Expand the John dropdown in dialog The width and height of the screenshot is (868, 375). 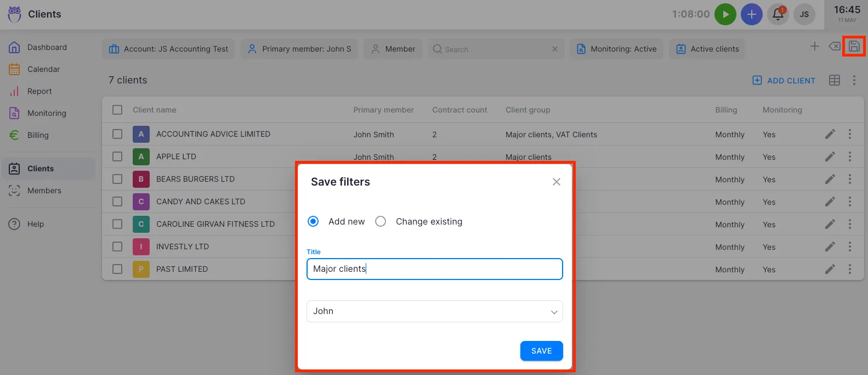434,311
